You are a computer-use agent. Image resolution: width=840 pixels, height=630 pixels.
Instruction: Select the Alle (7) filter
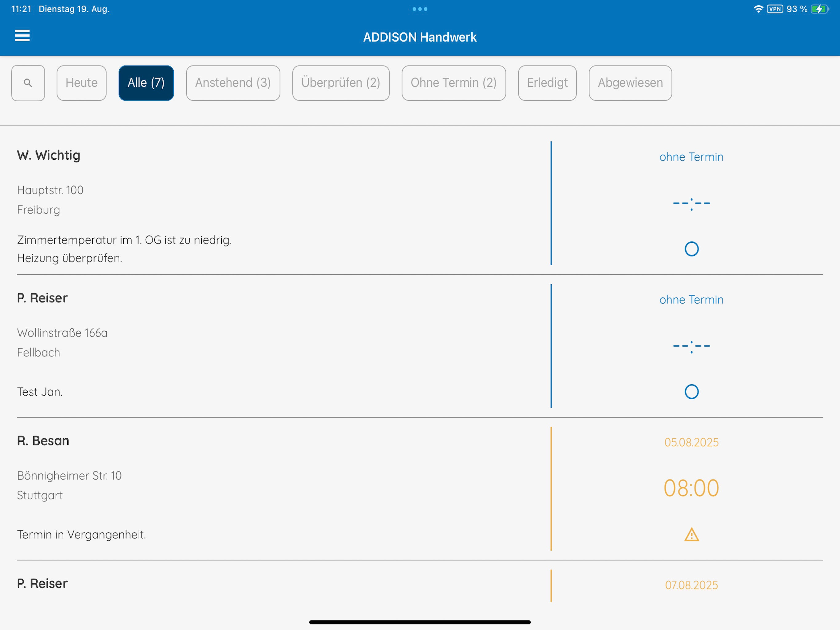pos(146,83)
